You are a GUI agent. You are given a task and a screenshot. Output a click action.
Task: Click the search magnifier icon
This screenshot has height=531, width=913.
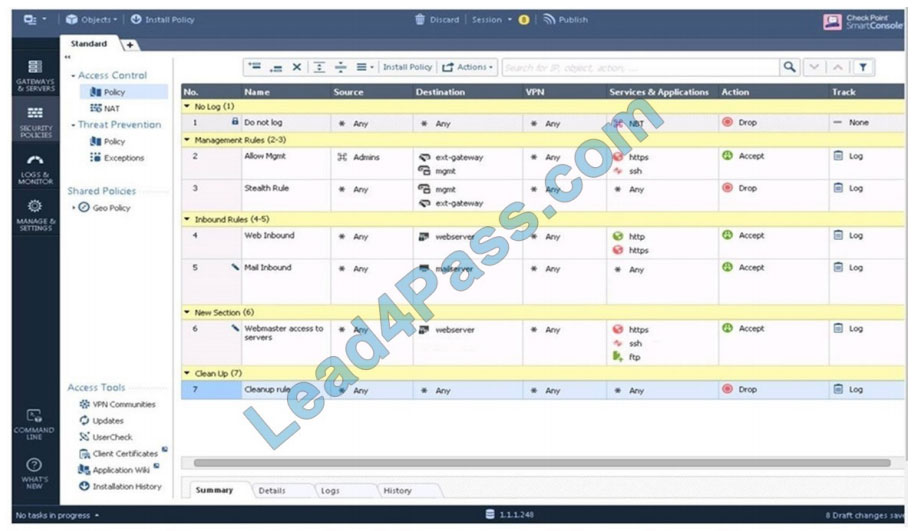click(x=789, y=67)
